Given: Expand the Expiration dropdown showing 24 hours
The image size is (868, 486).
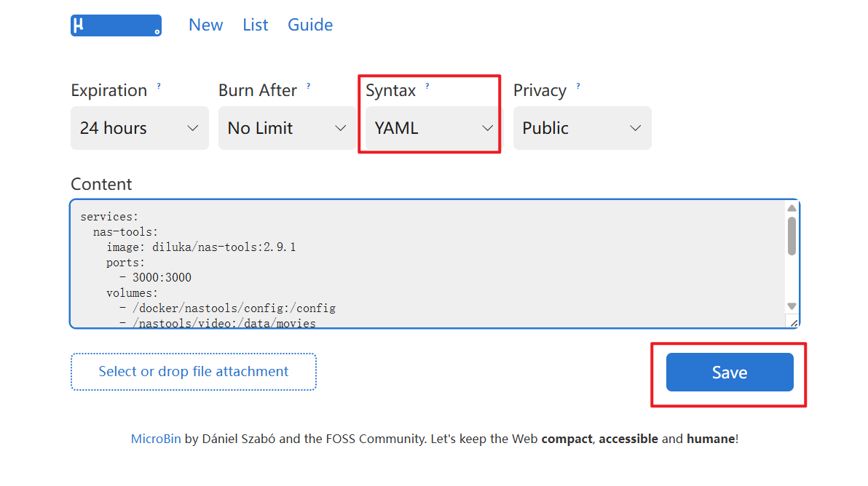Looking at the screenshot, I should coord(140,128).
